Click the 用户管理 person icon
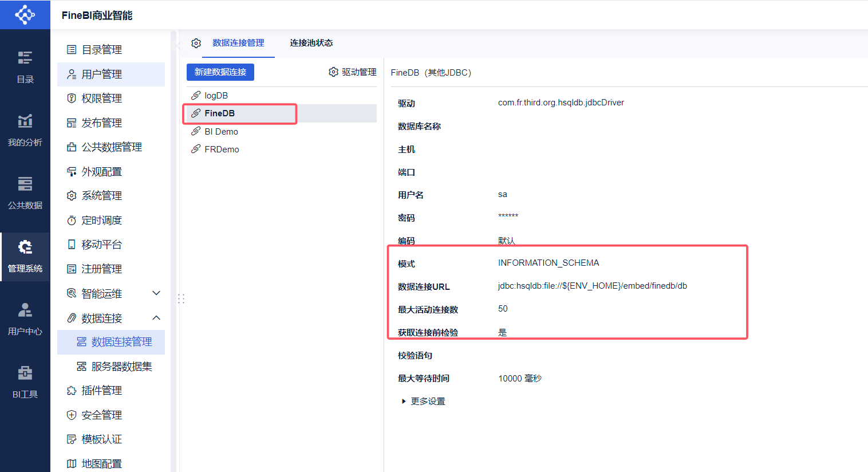This screenshot has height=472, width=868. [x=72, y=74]
